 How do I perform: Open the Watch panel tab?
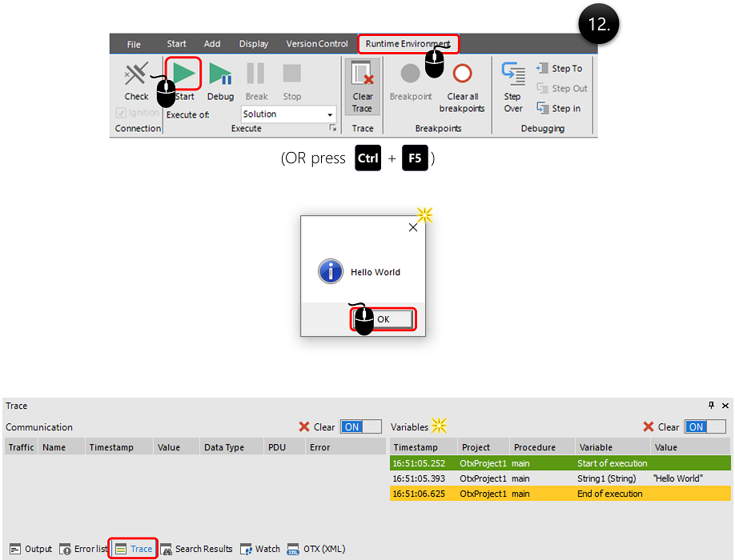click(x=260, y=549)
